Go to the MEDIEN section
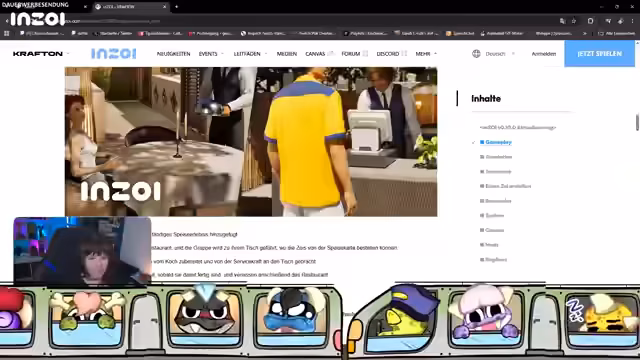The height and width of the screenshot is (360, 640). tap(287, 54)
